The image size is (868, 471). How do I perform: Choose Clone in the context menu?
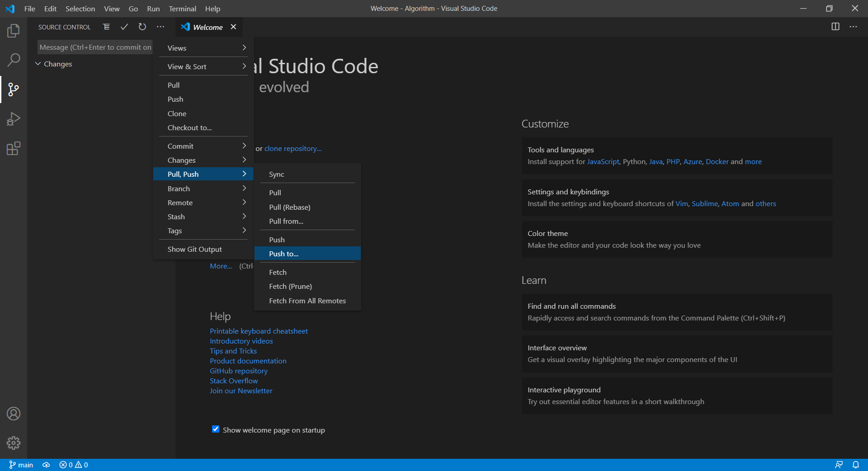pos(203,113)
